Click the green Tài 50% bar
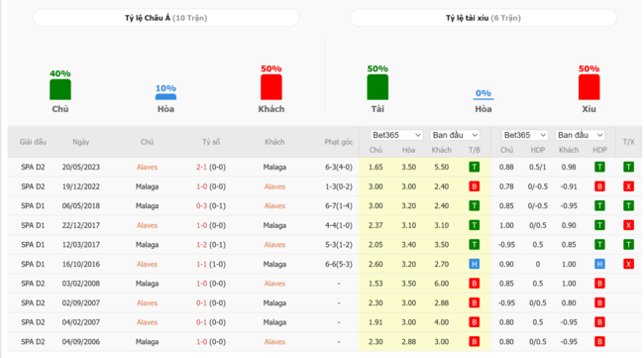Image resolution: width=644 pixels, height=358 pixels. click(x=377, y=87)
